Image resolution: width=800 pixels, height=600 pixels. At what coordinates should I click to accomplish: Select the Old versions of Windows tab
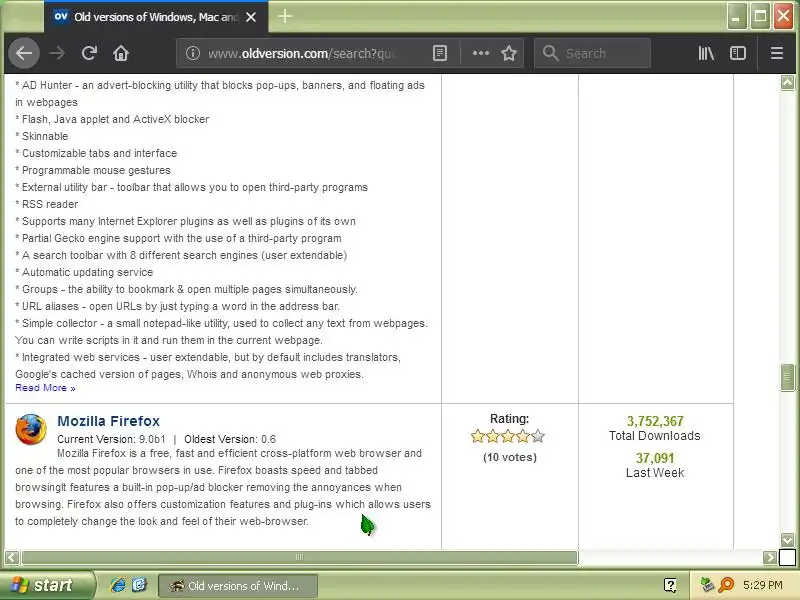(156, 17)
